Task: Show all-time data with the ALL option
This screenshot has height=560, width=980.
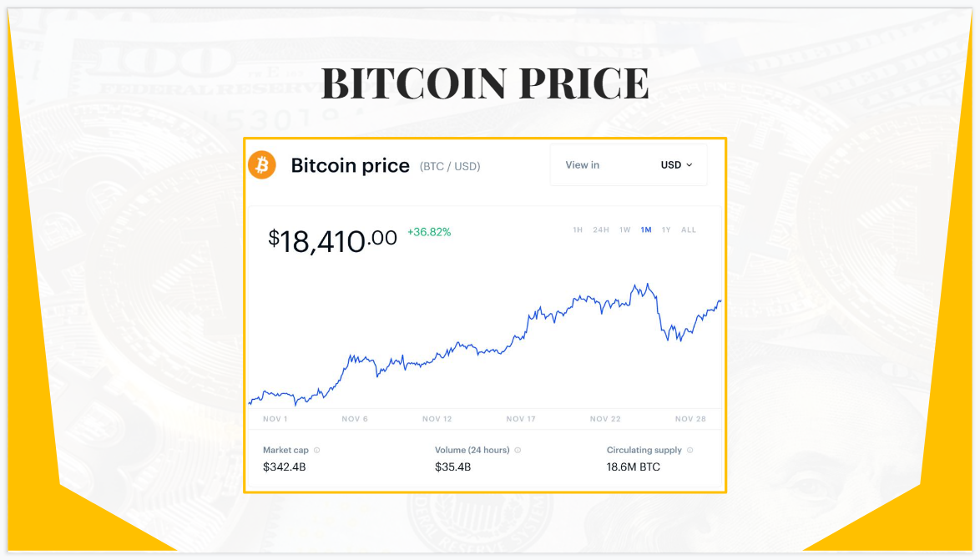Action: (x=689, y=230)
